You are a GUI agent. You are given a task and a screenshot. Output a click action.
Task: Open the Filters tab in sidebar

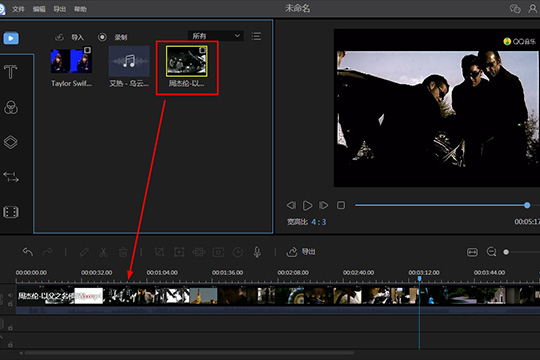tap(11, 107)
